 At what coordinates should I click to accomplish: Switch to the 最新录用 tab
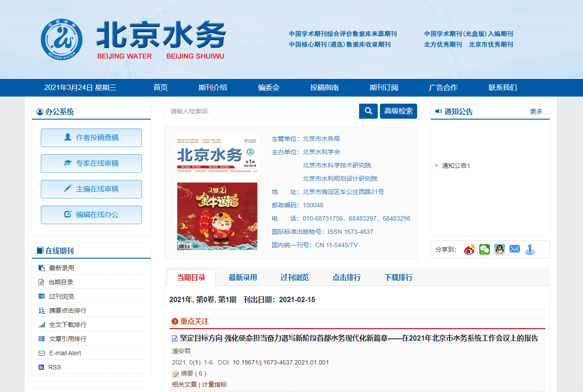[243, 278]
